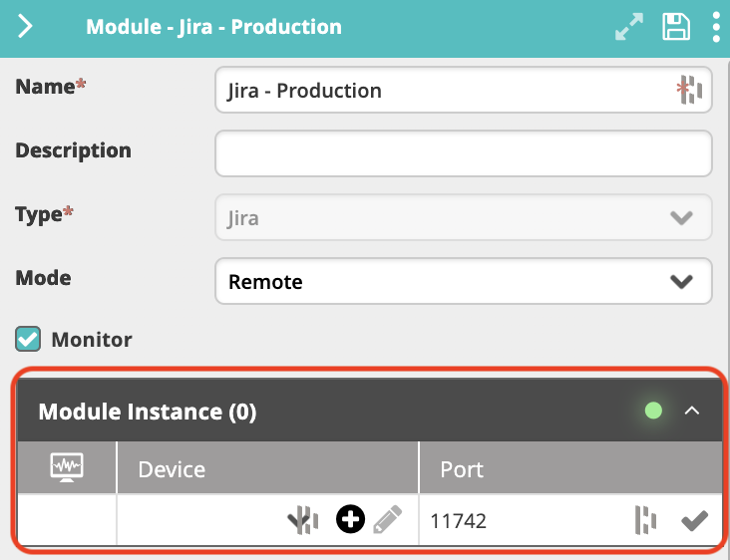Viewport: 730px width, 560px height.
Task: Click the variable icon in Device cell
Action: (x=303, y=519)
